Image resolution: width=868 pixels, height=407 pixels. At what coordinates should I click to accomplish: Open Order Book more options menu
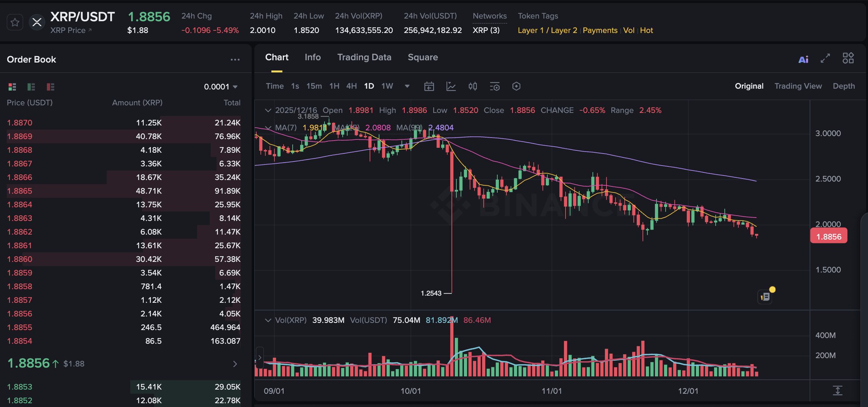[x=235, y=59]
